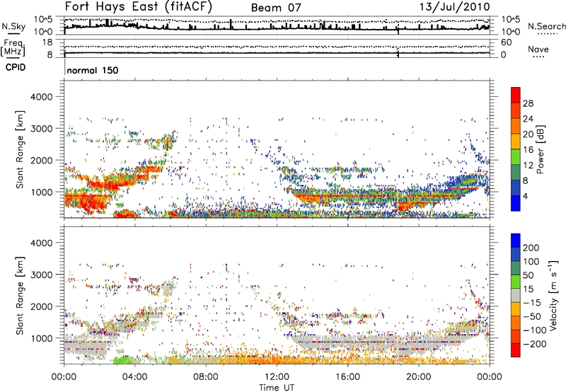Select the "Beam 07" header text
Screen dimensions: 566x392
276,8
